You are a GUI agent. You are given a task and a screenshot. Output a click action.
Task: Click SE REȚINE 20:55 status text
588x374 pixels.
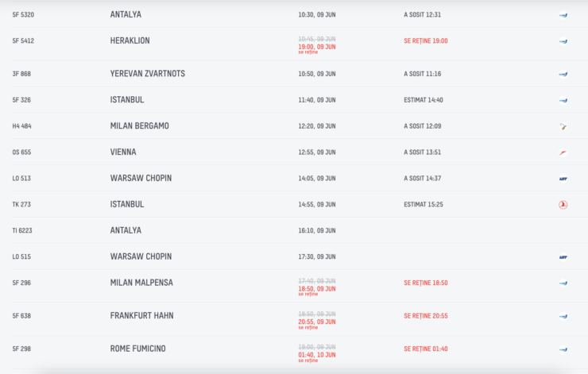[x=426, y=316]
